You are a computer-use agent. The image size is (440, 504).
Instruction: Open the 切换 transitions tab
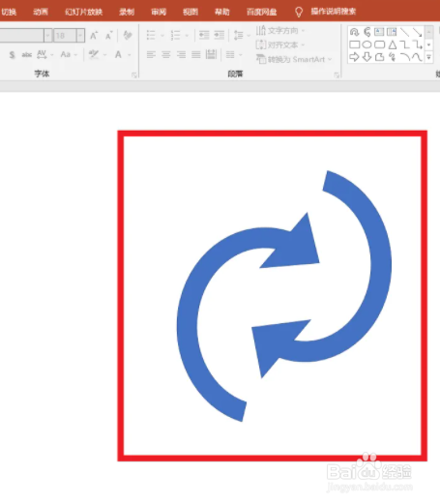(x=9, y=13)
